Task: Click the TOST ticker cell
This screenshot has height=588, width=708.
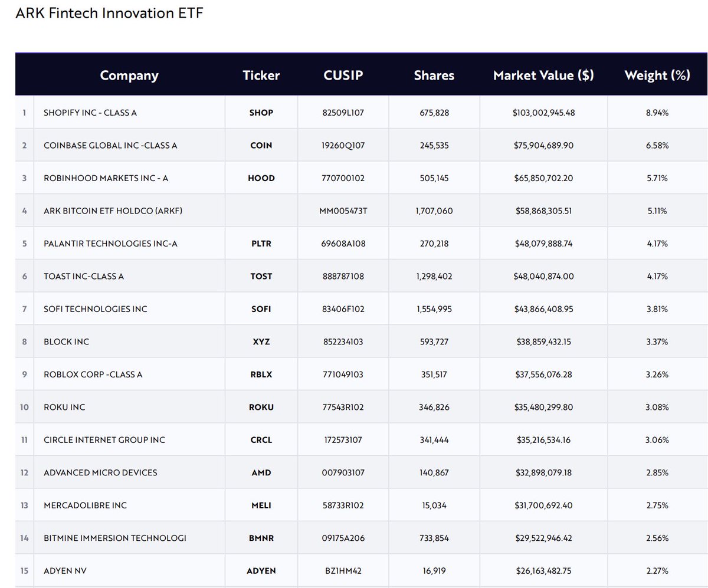Action: tap(261, 276)
